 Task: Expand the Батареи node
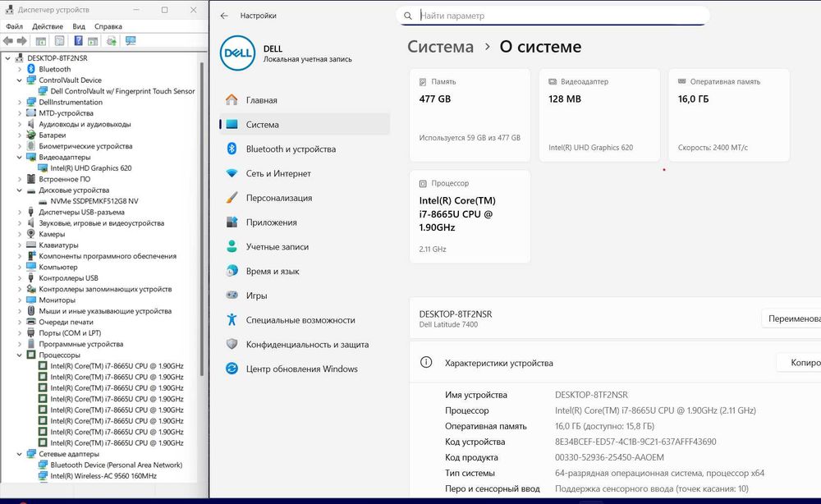20,135
